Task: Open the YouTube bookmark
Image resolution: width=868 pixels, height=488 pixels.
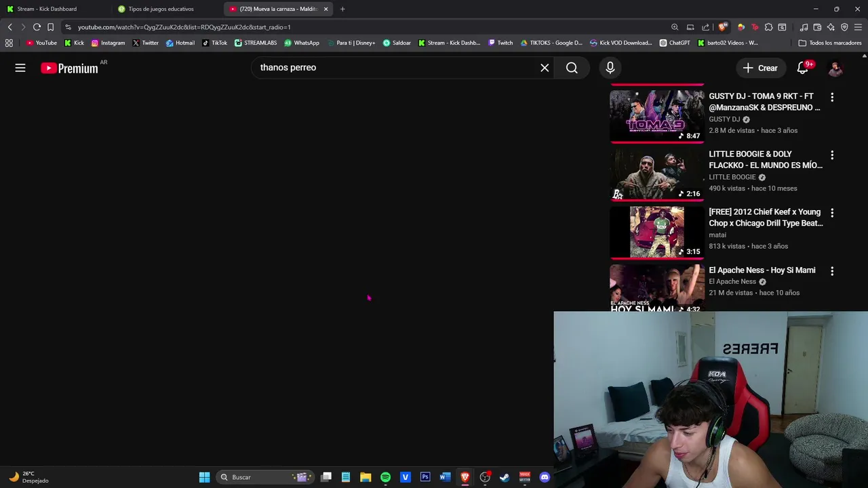Action: [x=41, y=43]
